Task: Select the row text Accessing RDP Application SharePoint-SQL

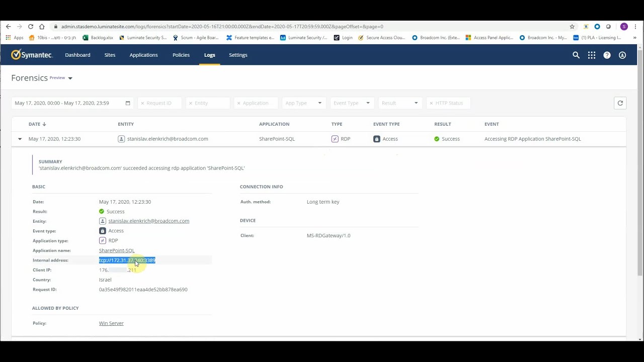Action: pos(532,139)
